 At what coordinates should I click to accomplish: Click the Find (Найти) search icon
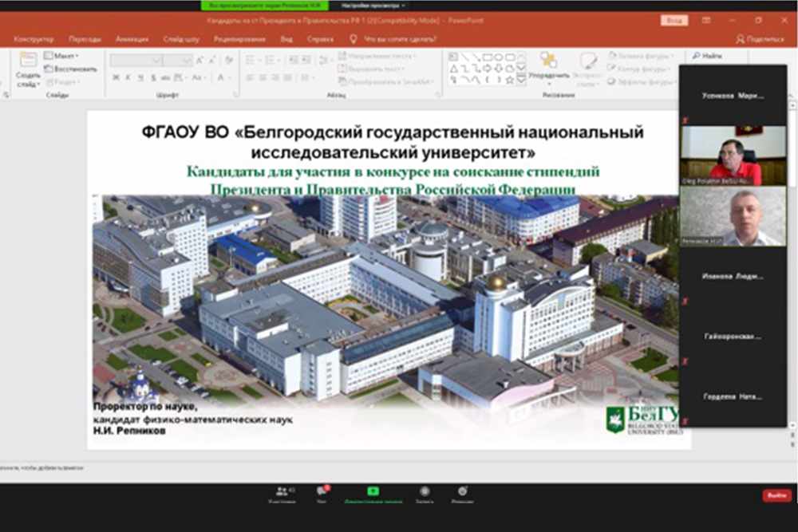tap(696, 56)
